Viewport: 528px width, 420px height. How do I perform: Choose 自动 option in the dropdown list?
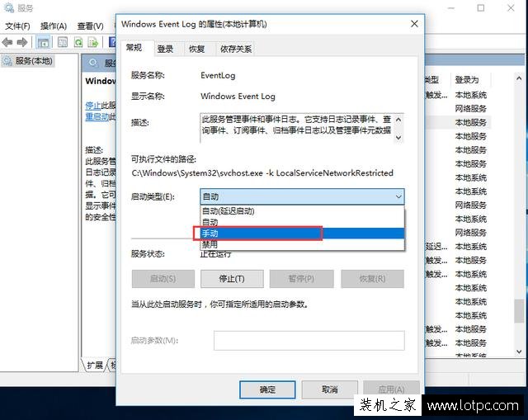click(302, 222)
